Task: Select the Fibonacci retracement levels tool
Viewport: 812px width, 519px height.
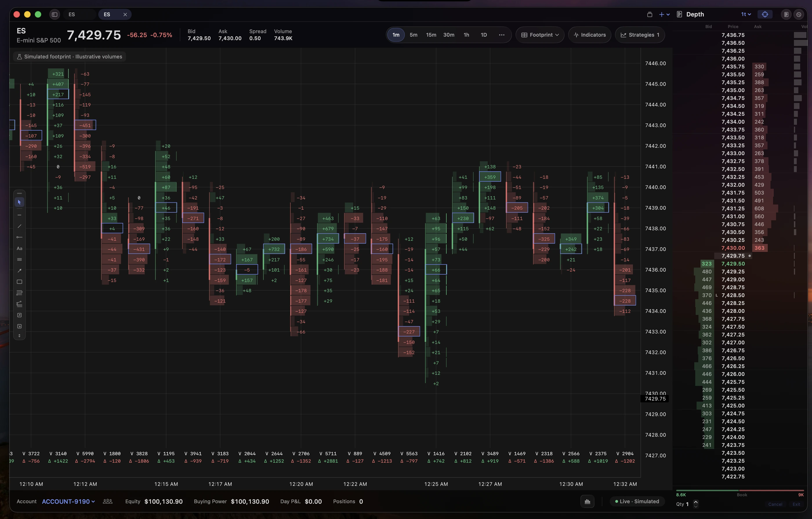Action: [19, 293]
